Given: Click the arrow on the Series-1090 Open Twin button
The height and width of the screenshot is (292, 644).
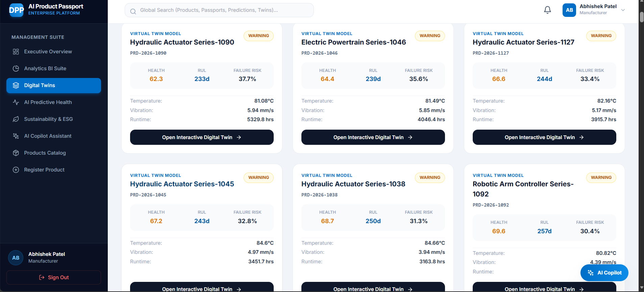Looking at the screenshot, I should click(239, 137).
